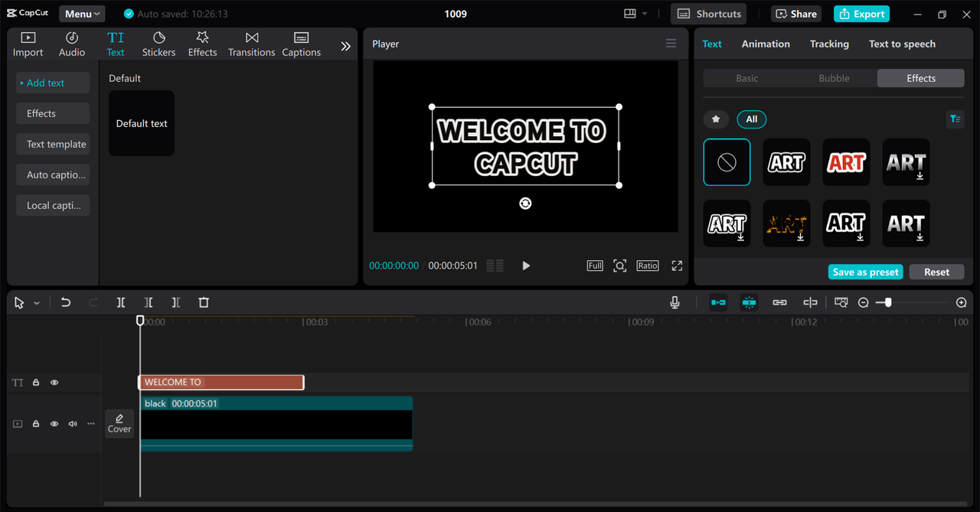Open the Transitions panel
This screenshot has height=512, width=980.
point(251,44)
